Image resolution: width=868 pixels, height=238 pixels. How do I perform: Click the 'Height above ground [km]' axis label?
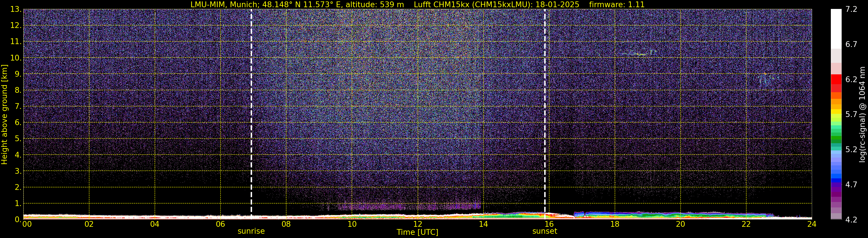click(4, 115)
